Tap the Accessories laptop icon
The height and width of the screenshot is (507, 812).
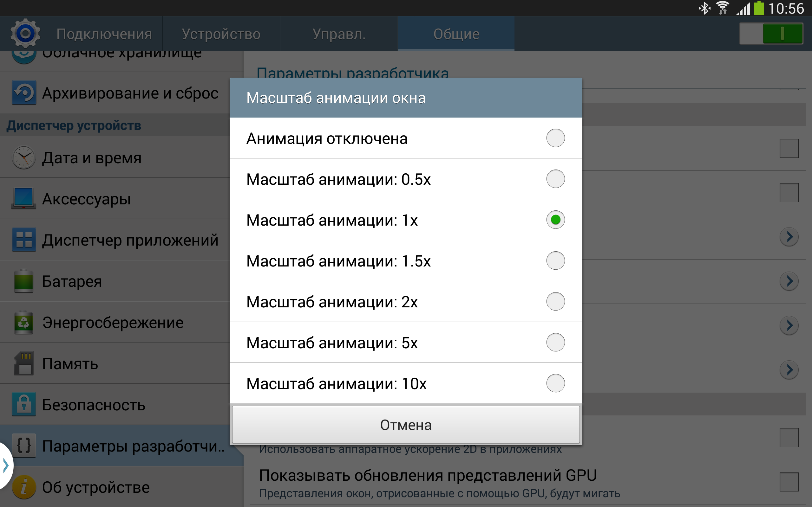[24, 198]
